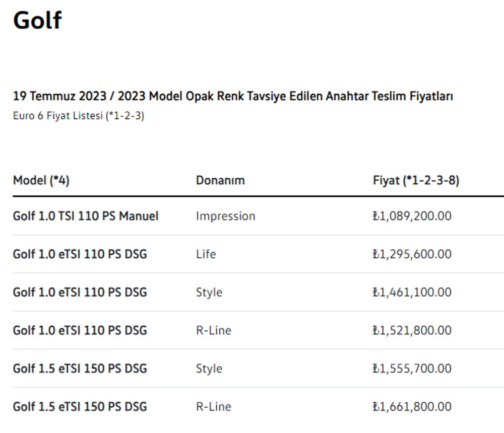The height and width of the screenshot is (433, 504).
Task: Click the 19 Temmuz 2023 price list heading
Action: pos(232,96)
